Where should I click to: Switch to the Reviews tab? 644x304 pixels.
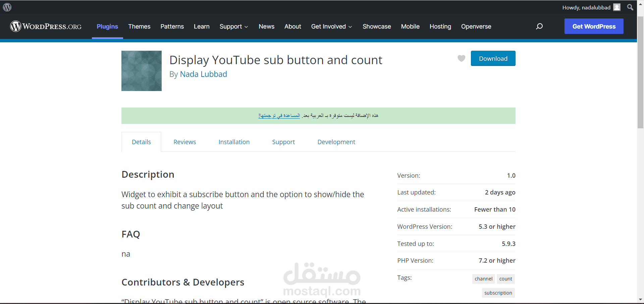184,142
